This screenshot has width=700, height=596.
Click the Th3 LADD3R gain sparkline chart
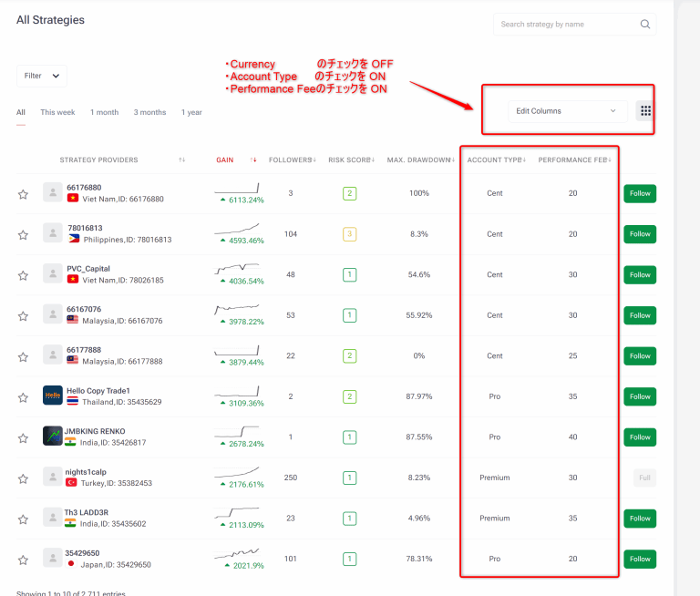[237, 513]
